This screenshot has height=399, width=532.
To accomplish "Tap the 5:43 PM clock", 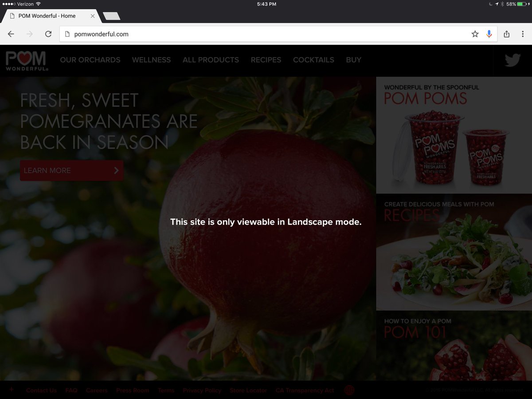I will pos(266,4).
